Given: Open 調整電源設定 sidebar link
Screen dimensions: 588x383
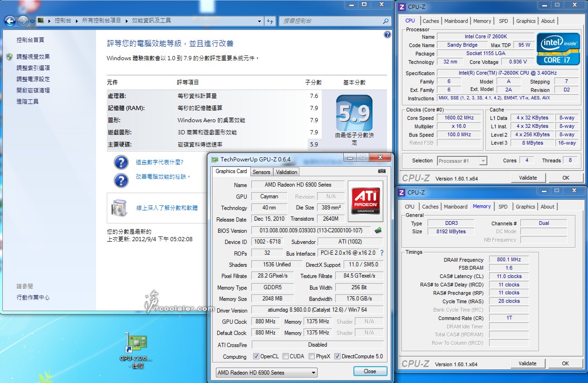Looking at the screenshot, I should pos(33,79).
